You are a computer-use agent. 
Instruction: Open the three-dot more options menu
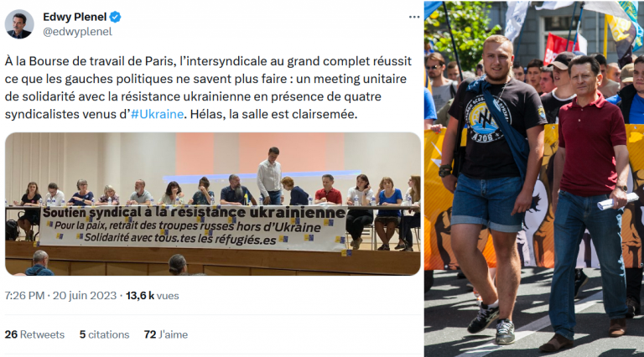point(414,17)
